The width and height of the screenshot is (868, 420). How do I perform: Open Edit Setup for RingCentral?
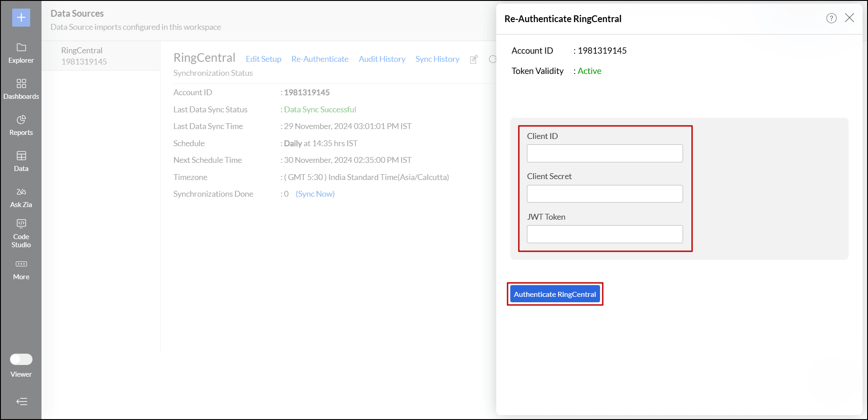pyautogui.click(x=263, y=59)
